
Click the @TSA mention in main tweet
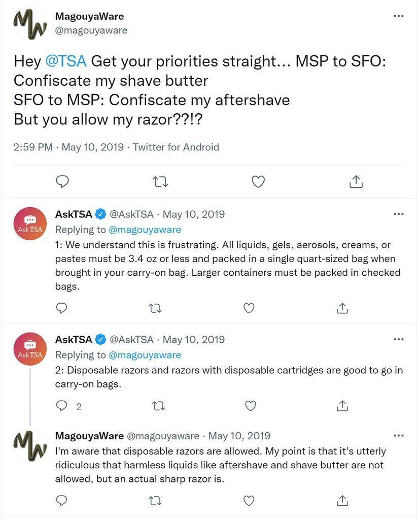[x=66, y=61]
